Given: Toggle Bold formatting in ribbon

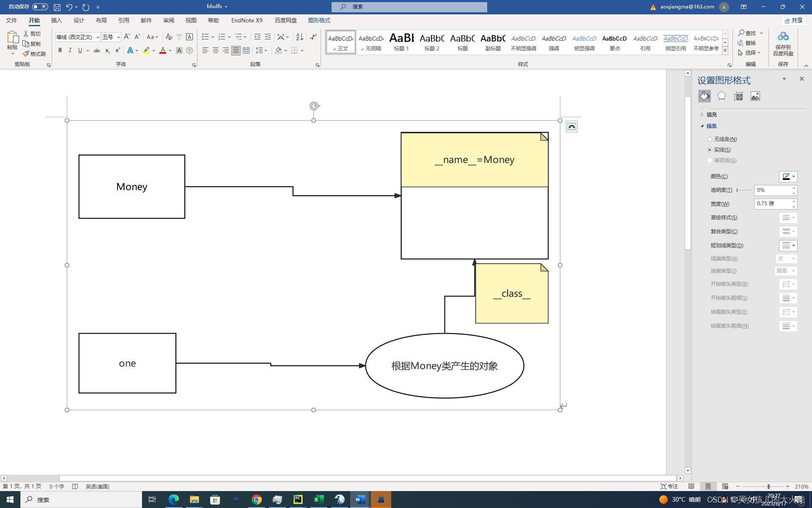Looking at the screenshot, I should [x=60, y=50].
